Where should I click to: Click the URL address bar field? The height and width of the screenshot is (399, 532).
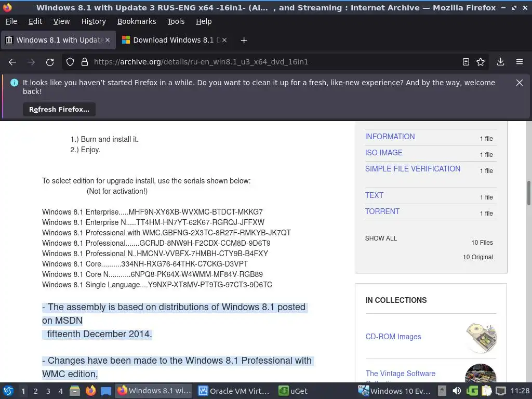coord(275,62)
